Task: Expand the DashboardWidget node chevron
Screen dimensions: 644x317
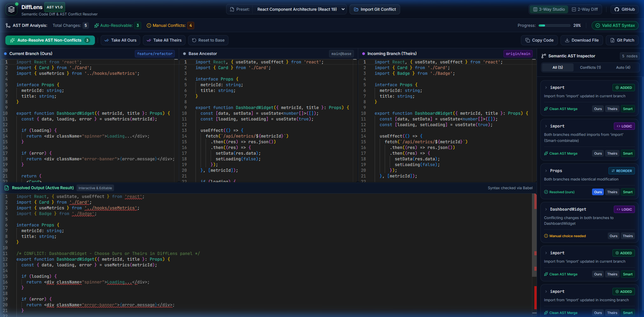Action: [546, 209]
